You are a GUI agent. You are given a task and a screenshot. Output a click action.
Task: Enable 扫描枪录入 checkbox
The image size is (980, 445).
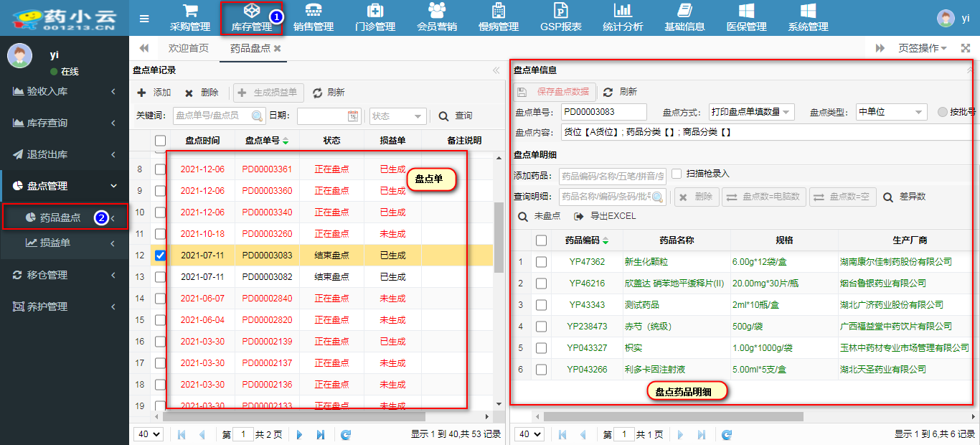[x=677, y=174]
